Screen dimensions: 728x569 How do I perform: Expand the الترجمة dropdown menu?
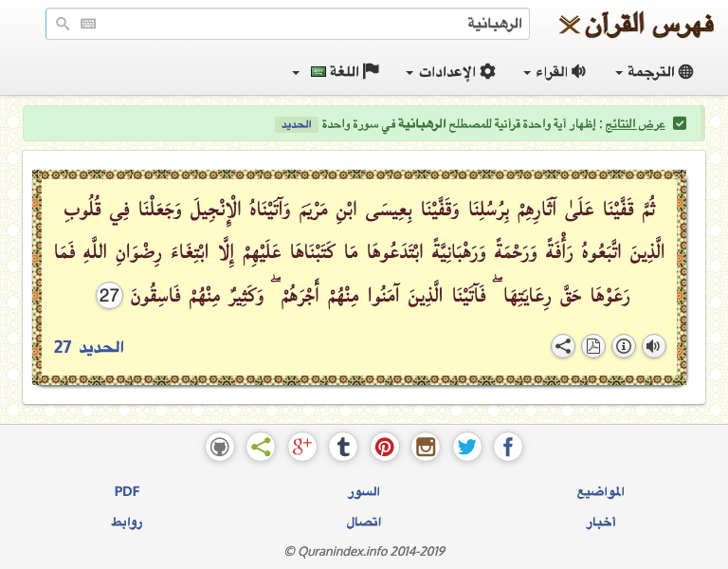[x=654, y=72]
